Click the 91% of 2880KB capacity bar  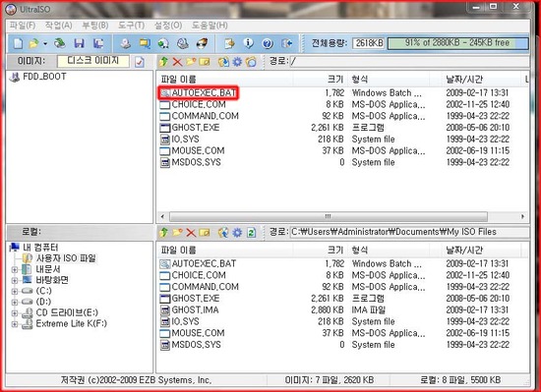click(457, 43)
